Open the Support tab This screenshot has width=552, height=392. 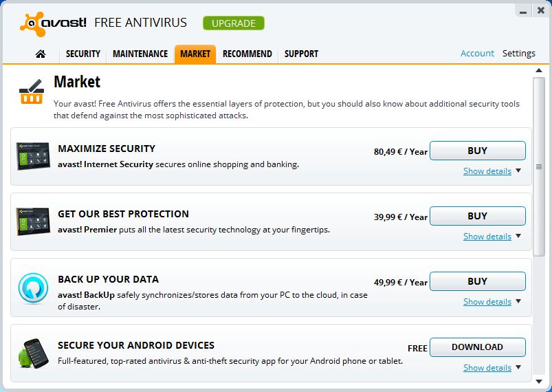click(301, 54)
